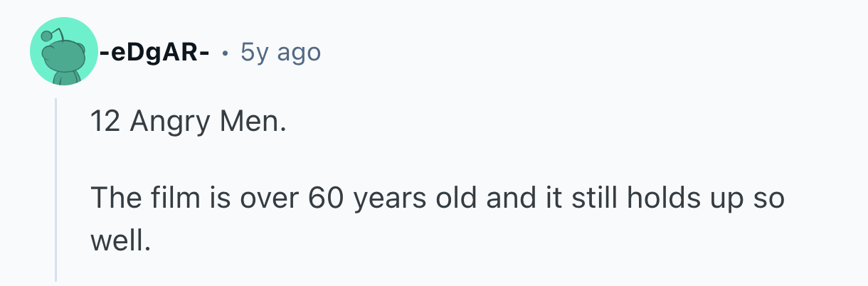Click the word "so" ending the second line
The height and width of the screenshot is (286, 868).
769,198
